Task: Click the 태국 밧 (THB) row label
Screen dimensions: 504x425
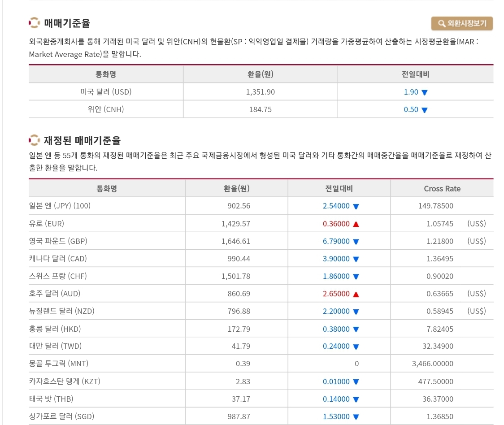Action: [51, 399]
